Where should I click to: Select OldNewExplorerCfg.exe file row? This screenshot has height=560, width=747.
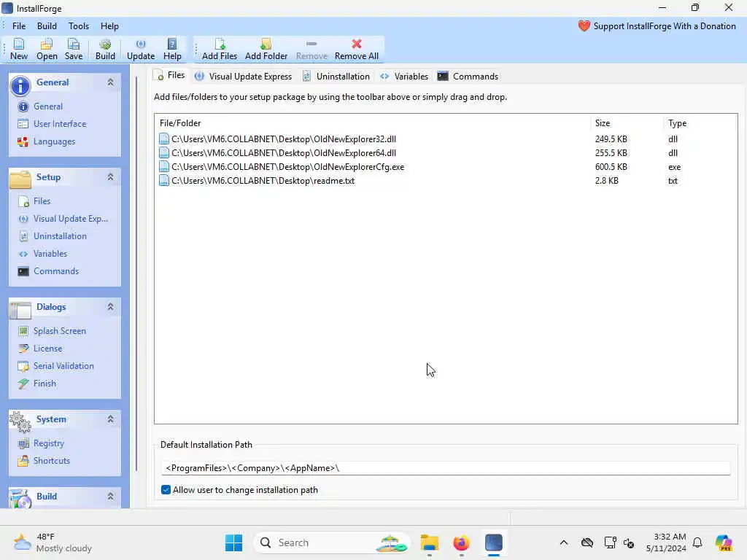point(446,167)
